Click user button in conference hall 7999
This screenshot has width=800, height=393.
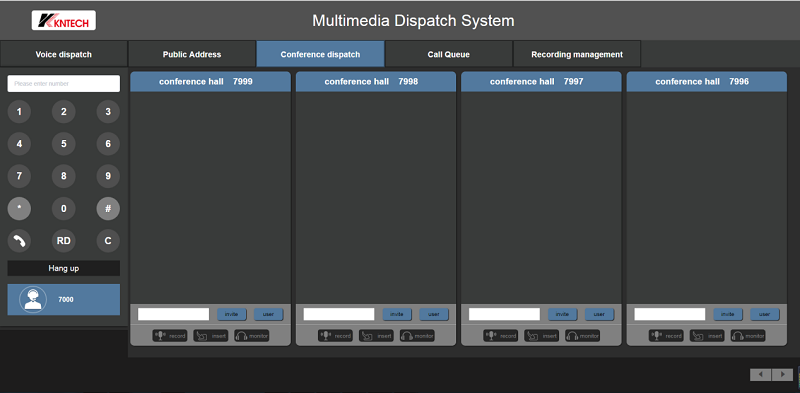tap(269, 314)
